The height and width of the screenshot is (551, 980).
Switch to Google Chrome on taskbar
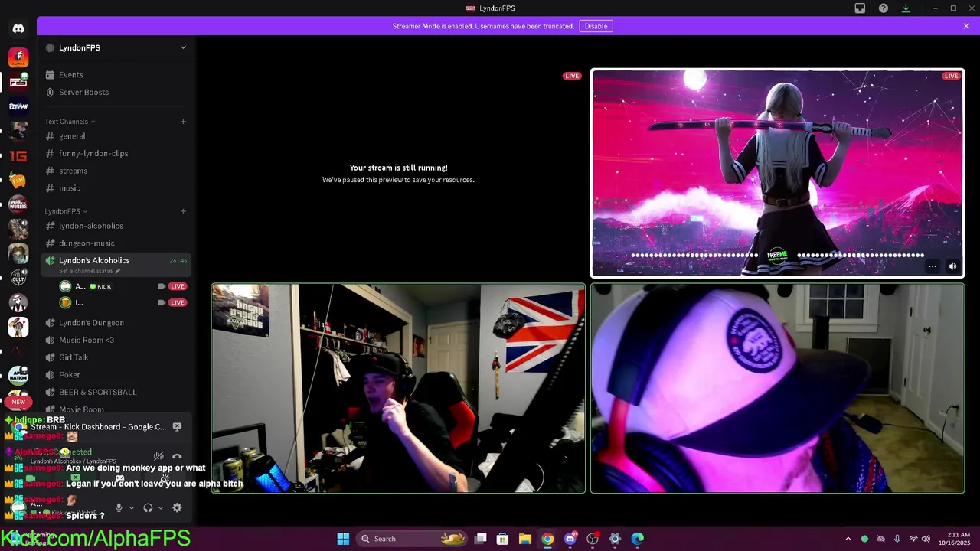pos(547,539)
